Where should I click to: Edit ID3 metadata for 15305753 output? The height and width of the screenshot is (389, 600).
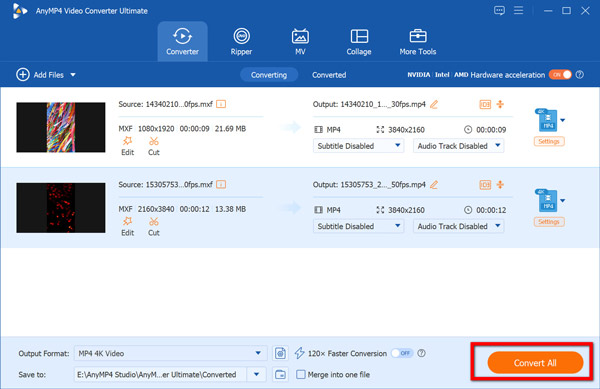(x=485, y=184)
